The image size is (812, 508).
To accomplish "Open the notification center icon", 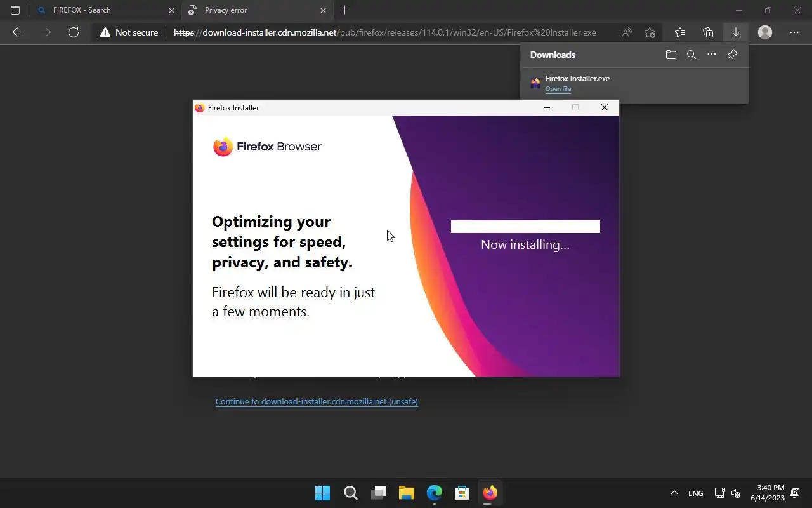I will (x=795, y=493).
